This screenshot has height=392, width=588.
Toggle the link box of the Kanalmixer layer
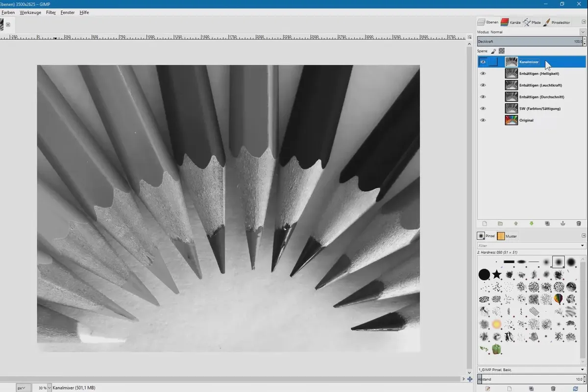(x=493, y=62)
